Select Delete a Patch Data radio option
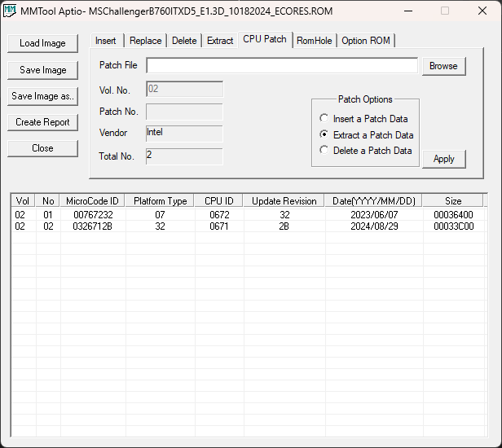Screen dimensions: 502x448 (366, 151)
